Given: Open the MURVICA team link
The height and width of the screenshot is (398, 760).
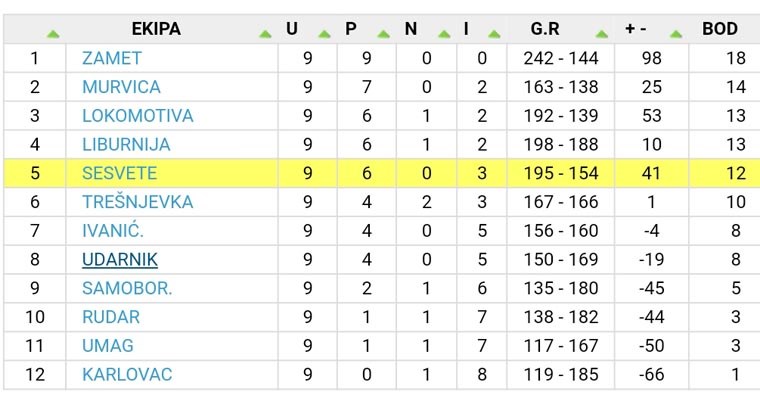Looking at the screenshot, I should tap(121, 87).
